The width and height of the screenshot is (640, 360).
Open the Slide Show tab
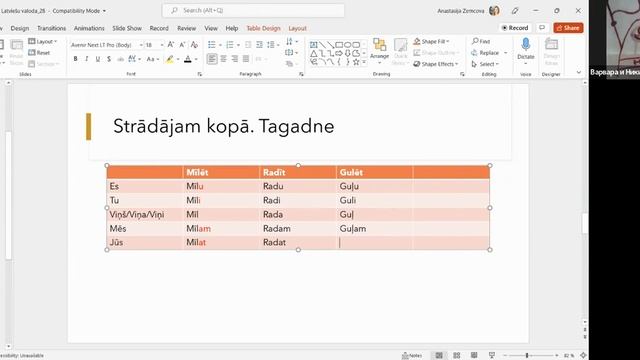pyautogui.click(x=127, y=28)
